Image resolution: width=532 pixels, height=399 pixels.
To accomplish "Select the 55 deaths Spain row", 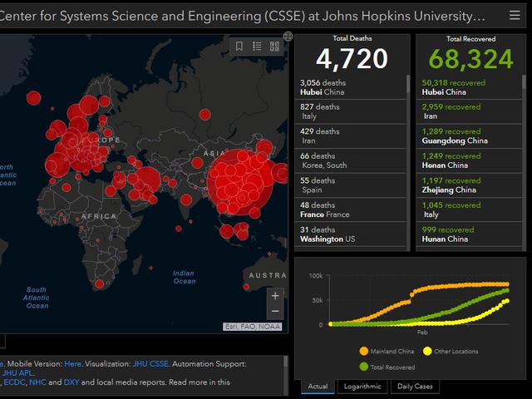I will point(350,185).
